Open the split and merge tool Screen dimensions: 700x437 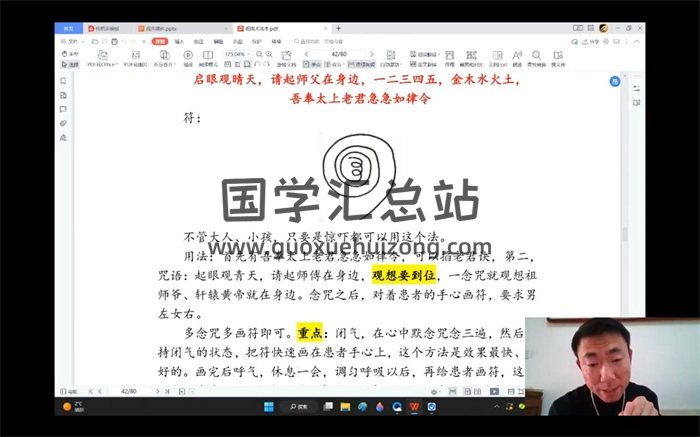164,58
